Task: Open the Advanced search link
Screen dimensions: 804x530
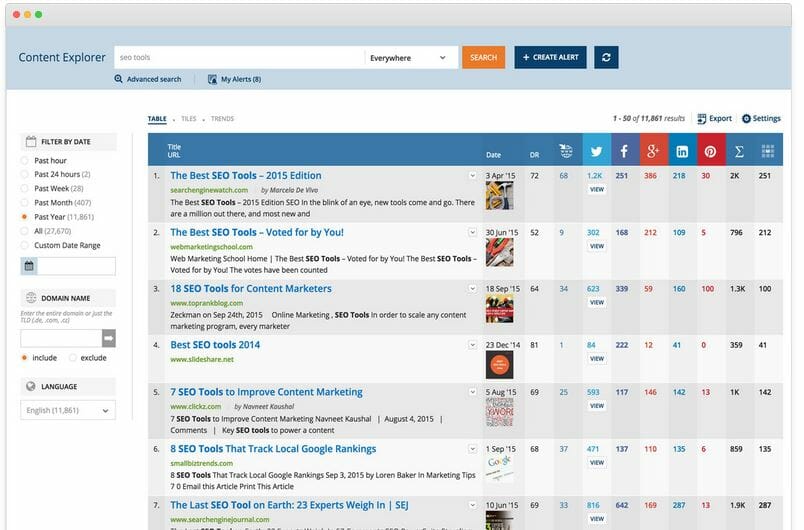Action: (x=148, y=79)
